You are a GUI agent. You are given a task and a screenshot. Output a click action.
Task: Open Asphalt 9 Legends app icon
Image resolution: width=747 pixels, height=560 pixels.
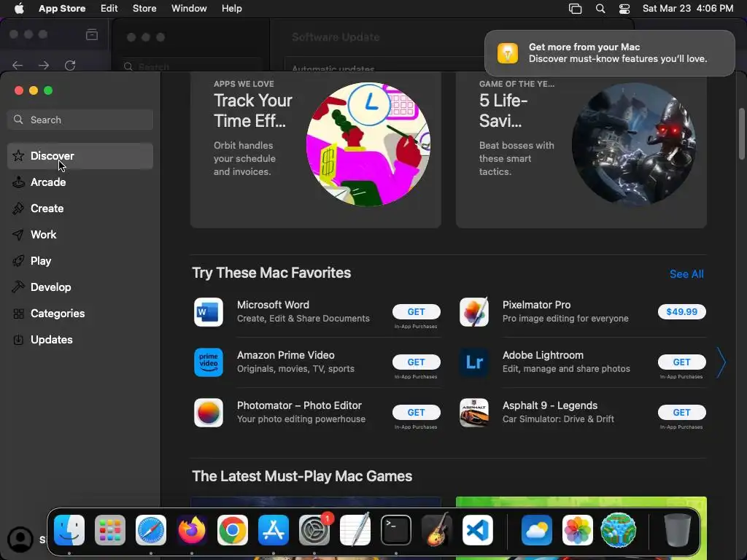click(474, 413)
